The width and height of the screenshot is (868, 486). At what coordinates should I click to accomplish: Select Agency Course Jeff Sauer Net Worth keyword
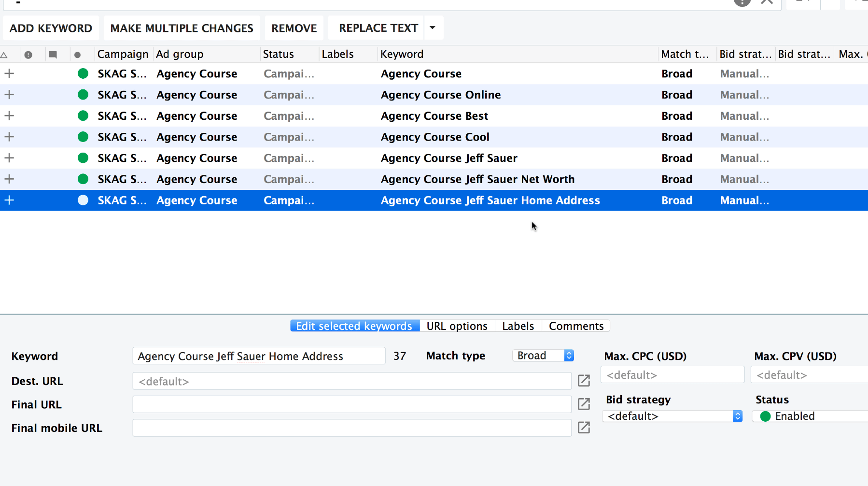(477, 179)
